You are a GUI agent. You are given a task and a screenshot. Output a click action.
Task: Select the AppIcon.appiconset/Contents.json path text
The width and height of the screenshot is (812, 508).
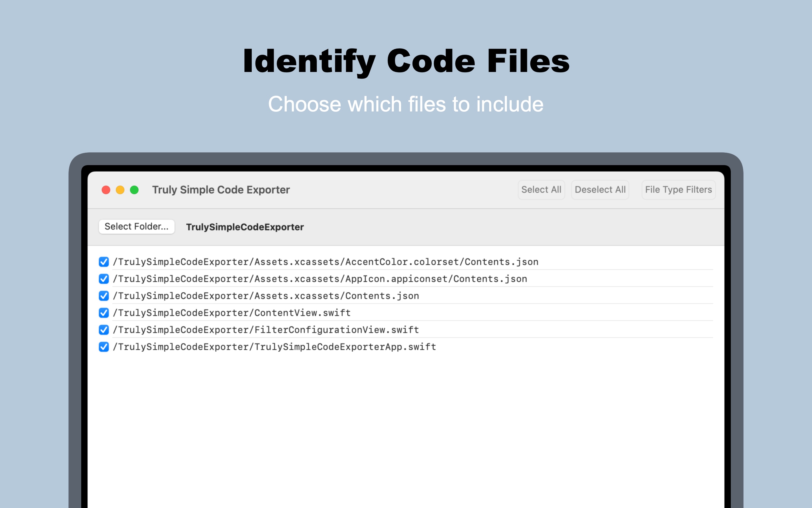pos(320,279)
